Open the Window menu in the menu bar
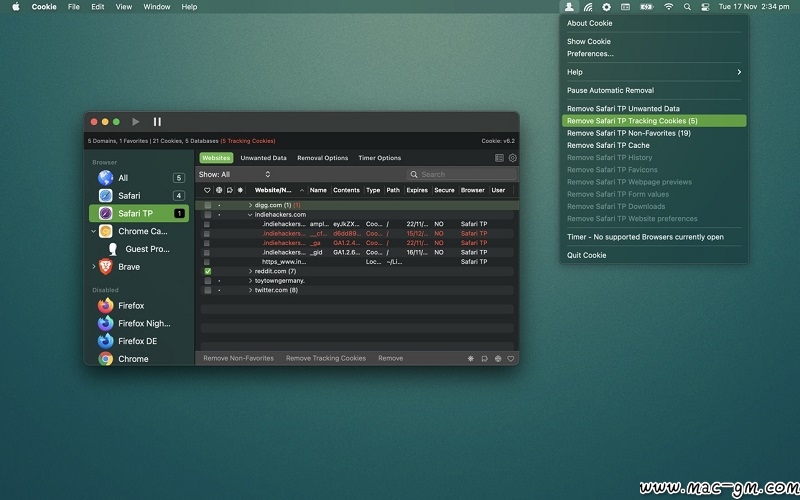The image size is (800, 500). tap(157, 7)
